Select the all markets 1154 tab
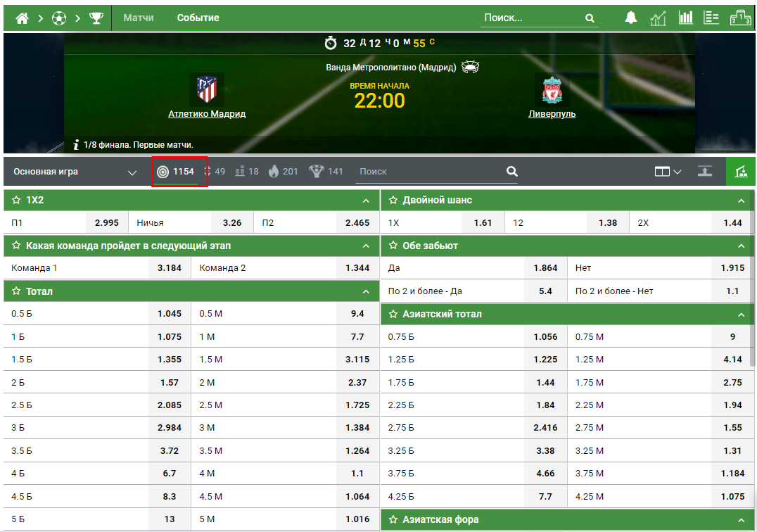The height and width of the screenshot is (532, 757). point(176,172)
